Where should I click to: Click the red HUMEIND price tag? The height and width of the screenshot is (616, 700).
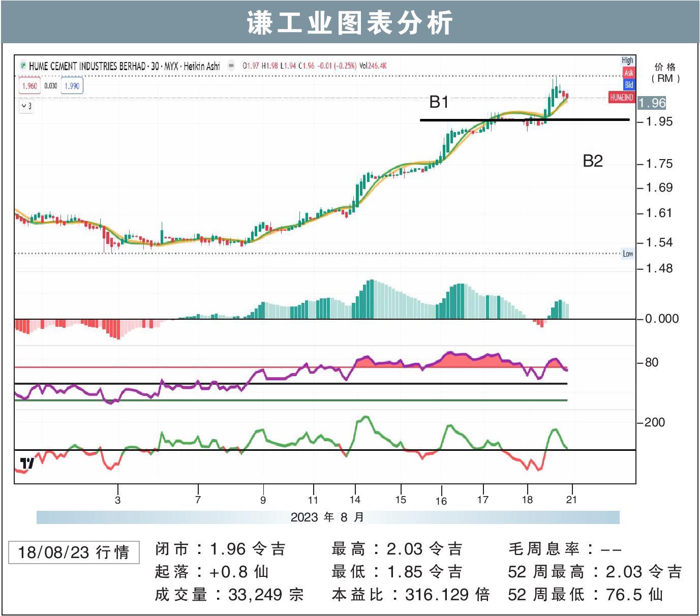click(x=621, y=97)
